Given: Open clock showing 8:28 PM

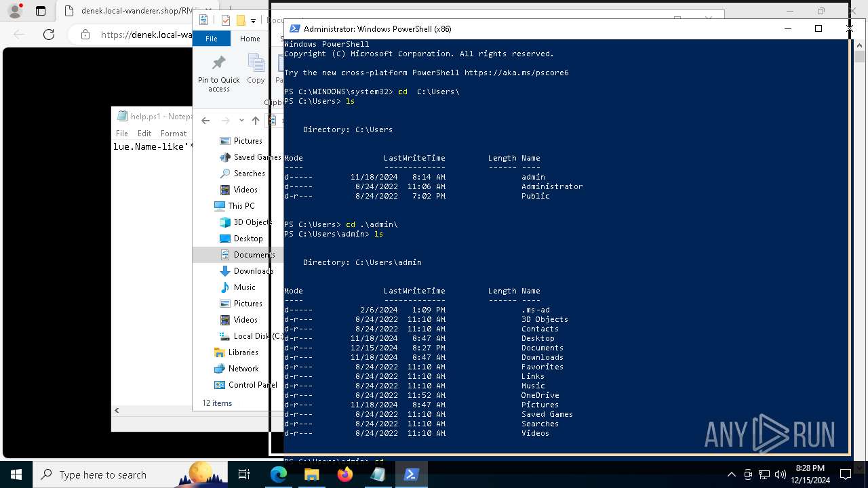Looking at the screenshot, I should (810, 474).
